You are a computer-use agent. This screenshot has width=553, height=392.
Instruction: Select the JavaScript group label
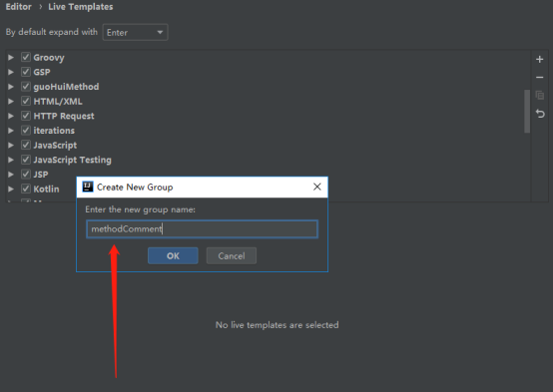click(x=55, y=146)
